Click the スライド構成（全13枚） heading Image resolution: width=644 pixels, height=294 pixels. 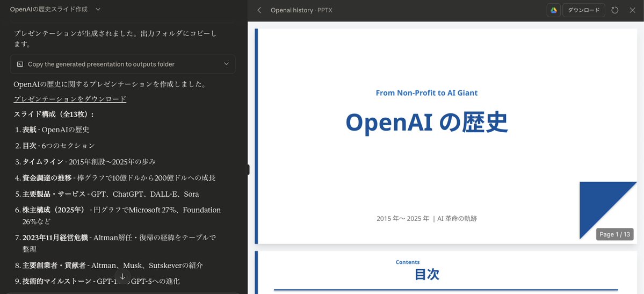coord(54,114)
